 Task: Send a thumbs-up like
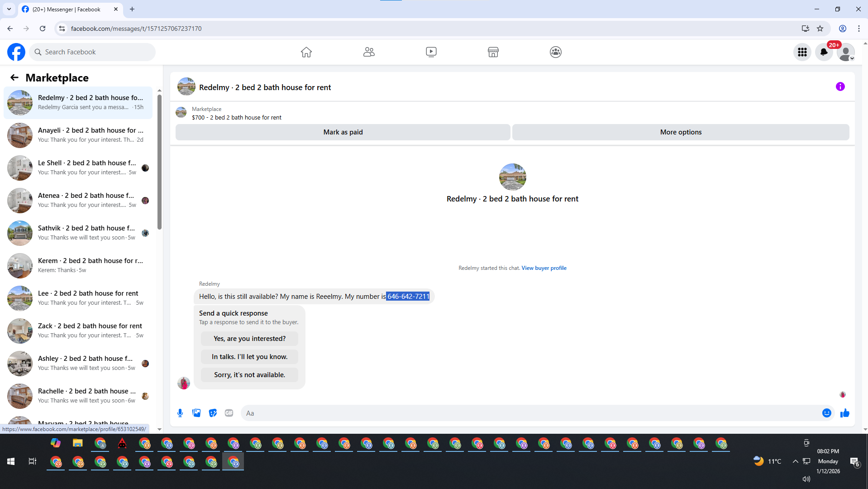click(845, 413)
